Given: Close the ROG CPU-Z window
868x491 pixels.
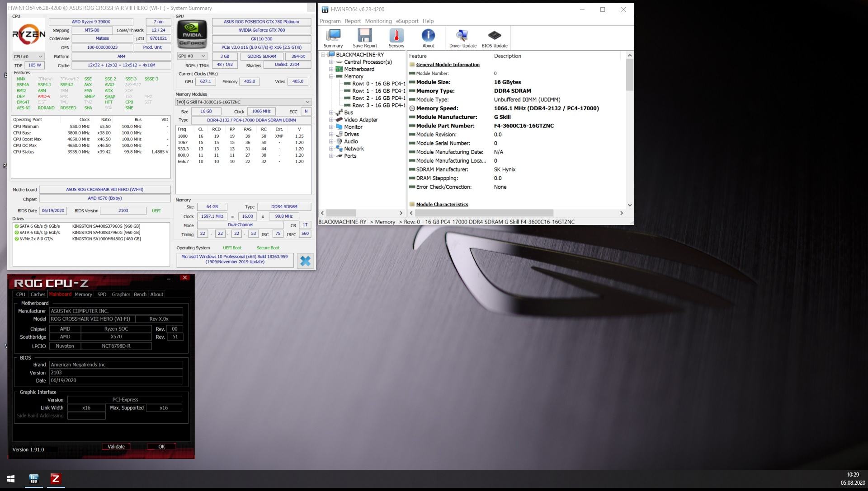Looking at the screenshot, I should [184, 278].
